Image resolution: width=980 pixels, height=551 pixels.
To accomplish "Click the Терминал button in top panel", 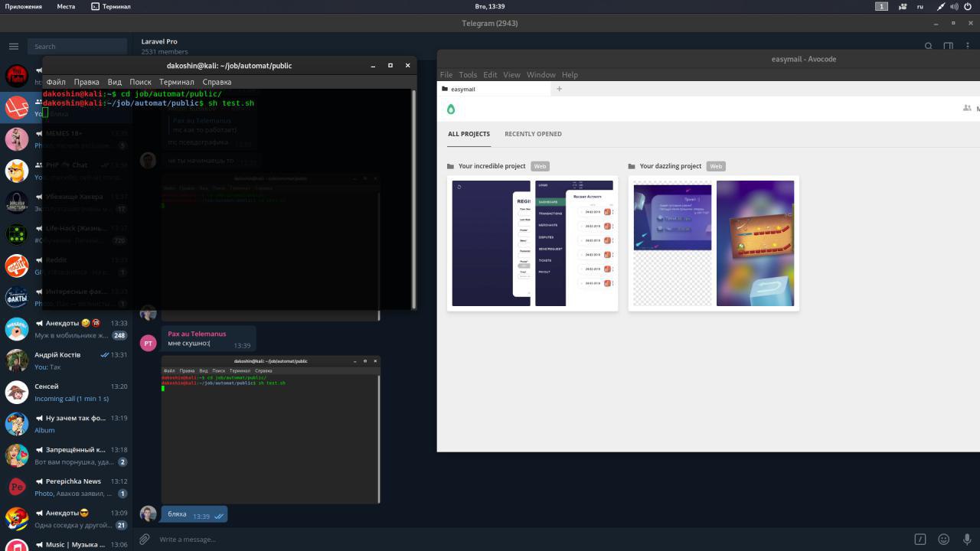I will point(110,6).
